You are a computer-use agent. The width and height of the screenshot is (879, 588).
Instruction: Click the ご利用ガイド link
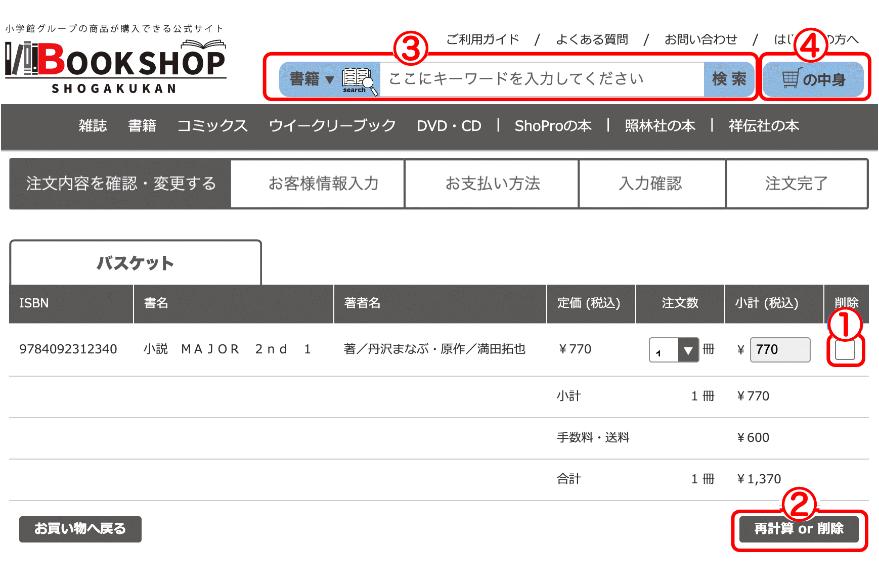coord(482,39)
